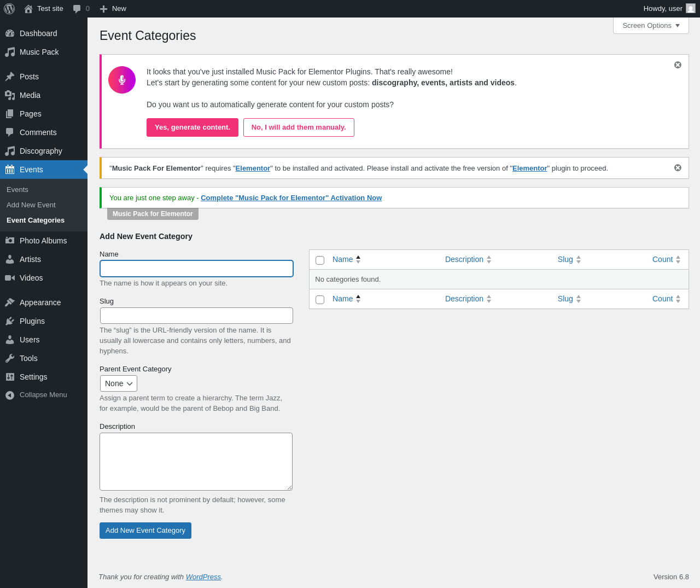Click the Appearance paintbrush icon

pyautogui.click(x=10, y=302)
